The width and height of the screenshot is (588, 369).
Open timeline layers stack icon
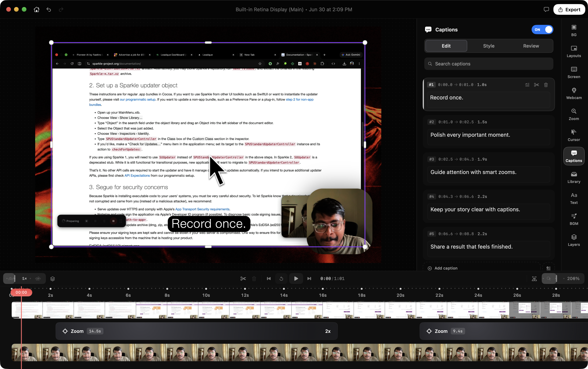point(52,278)
